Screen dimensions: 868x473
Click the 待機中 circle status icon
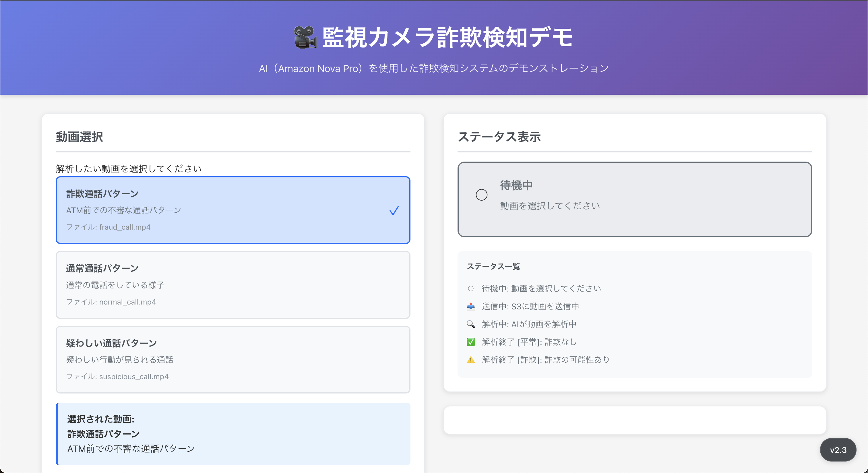481,195
